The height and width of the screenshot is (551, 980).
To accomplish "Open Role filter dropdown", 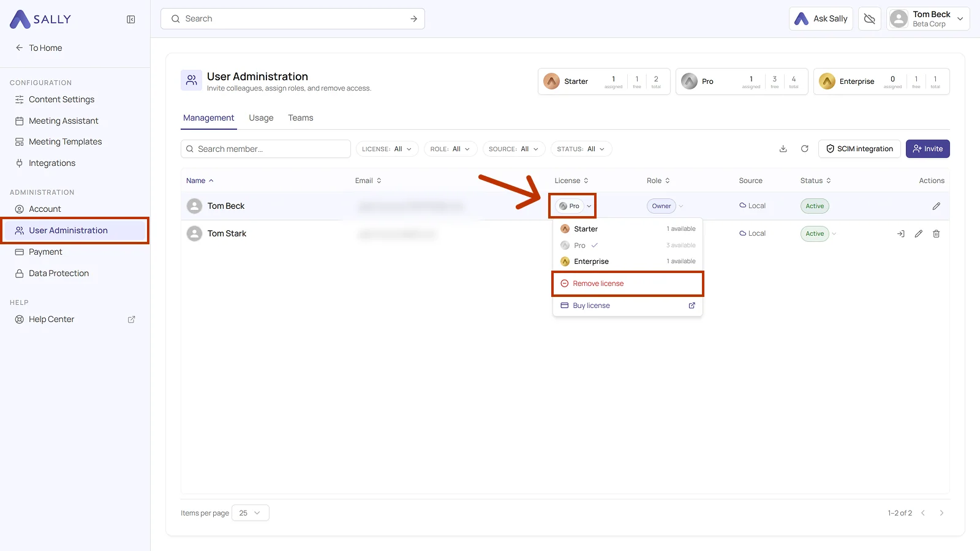I will 450,149.
